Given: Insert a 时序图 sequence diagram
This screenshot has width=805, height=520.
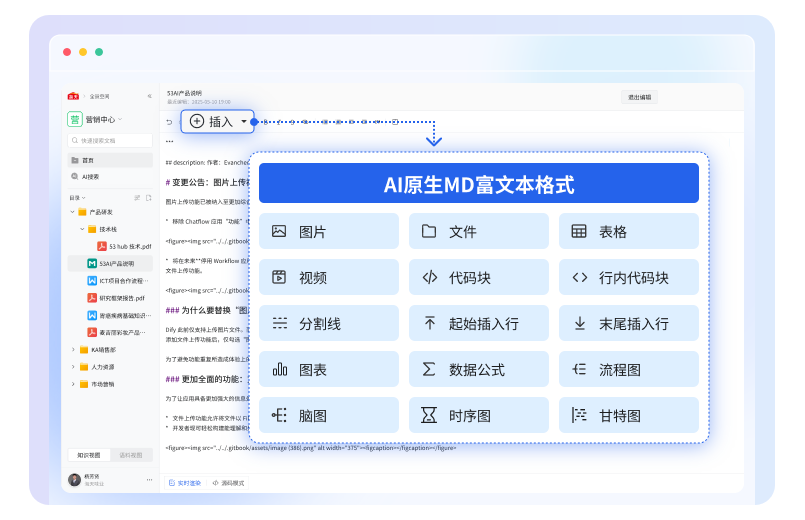Looking at the screenshot, I should pos(478,415).
